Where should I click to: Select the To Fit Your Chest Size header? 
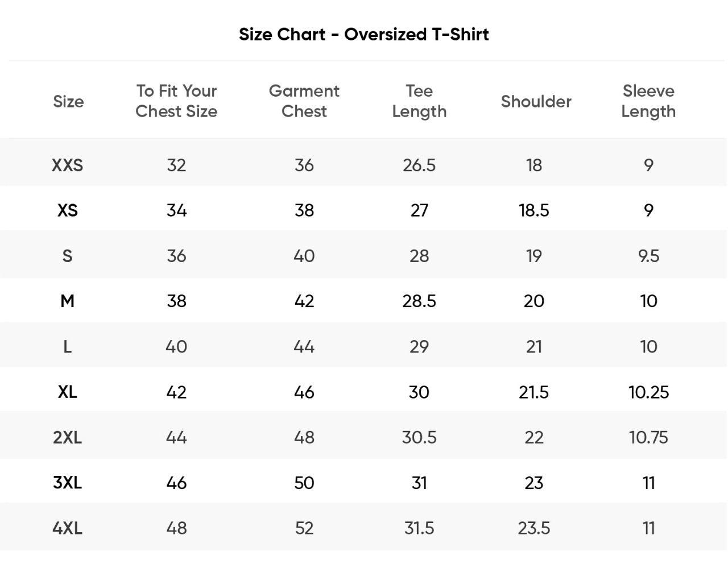(x=176, y=101)
